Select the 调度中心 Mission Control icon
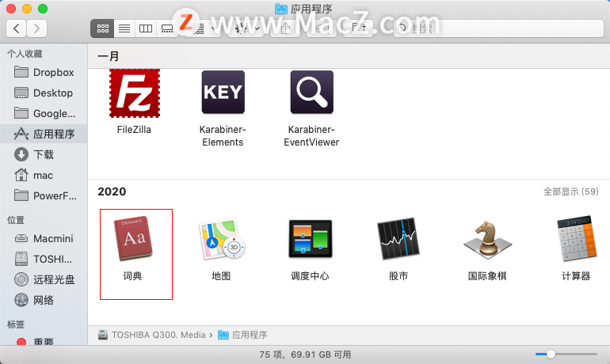Screen dimensions: 610x364 (310, 238)
